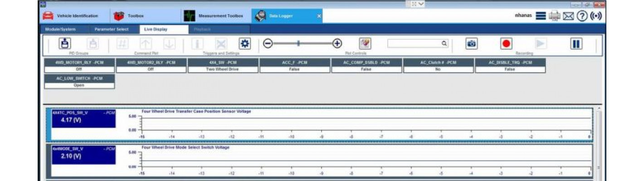
Task: Click the minus zoom-out plot button
Action: click(x=268, y=43)
